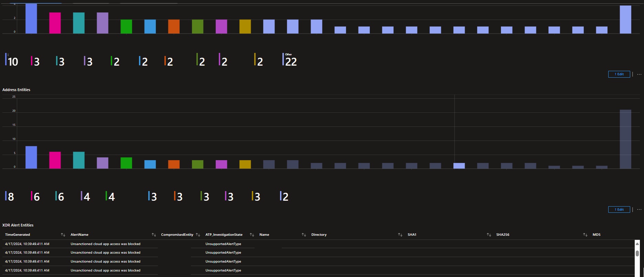Image resolution: width=644 pixels, height=277 pixels.
Task: Sort the table by TimeGenerated using its sort arrows
Action: pyautogui.click(x=63, y=235)
